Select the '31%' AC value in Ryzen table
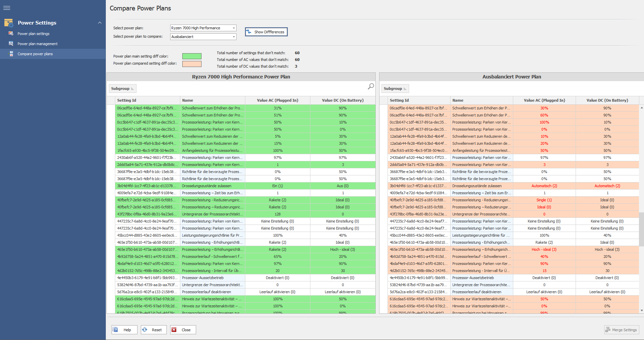This screenshot has height=340, width=644. [278, 108]
